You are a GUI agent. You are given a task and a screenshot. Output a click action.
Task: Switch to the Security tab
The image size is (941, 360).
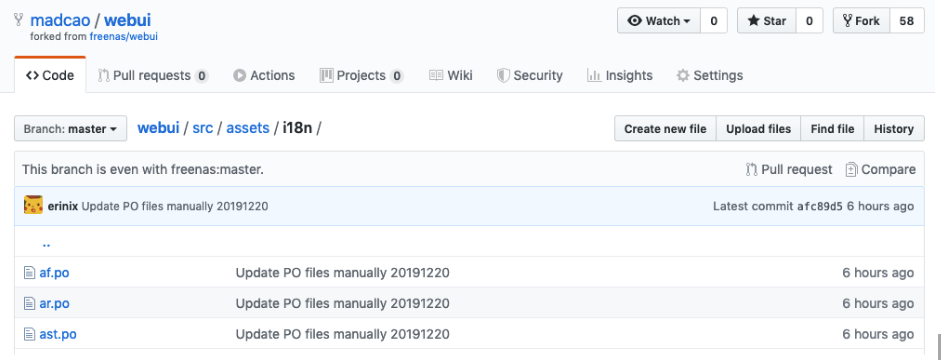coord(529,76)
